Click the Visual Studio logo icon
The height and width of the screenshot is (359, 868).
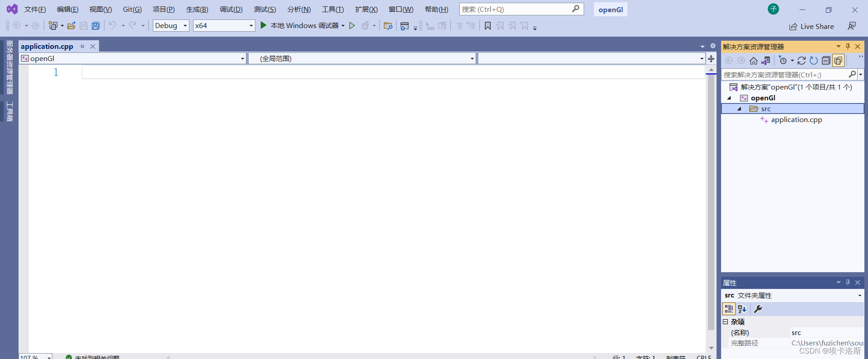(12, 9)
